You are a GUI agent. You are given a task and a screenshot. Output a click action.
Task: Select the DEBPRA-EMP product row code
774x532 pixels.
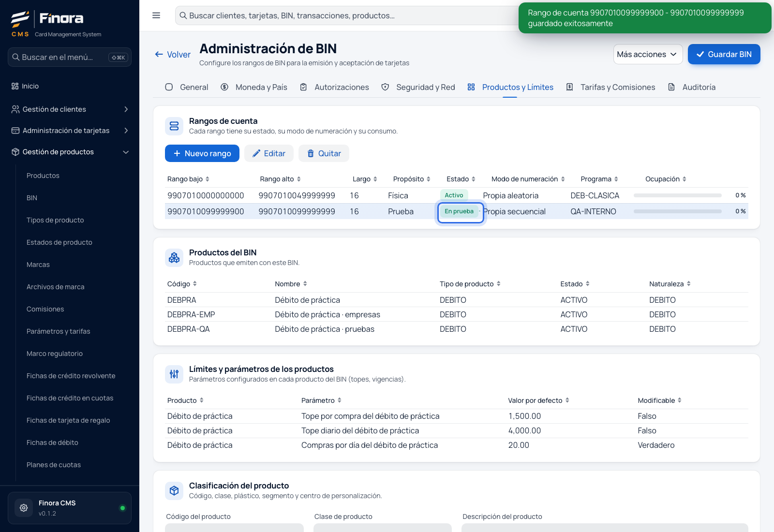click(191, 314)
